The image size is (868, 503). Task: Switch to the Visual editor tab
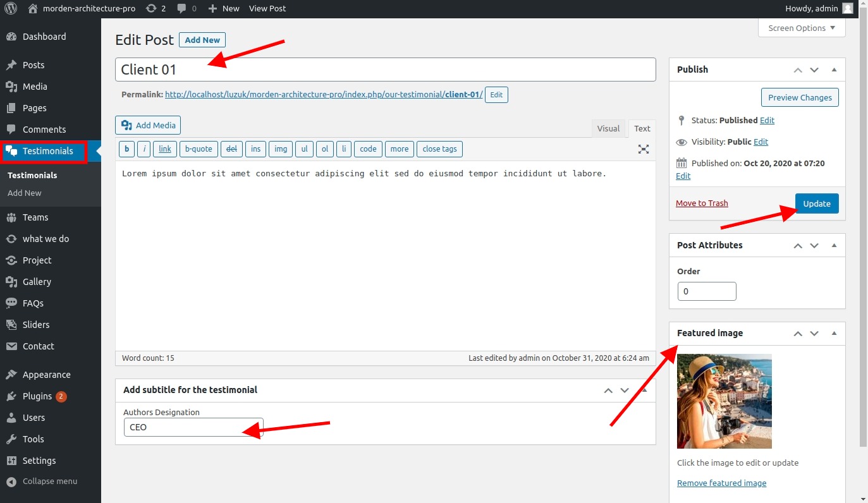click(608, 128)
